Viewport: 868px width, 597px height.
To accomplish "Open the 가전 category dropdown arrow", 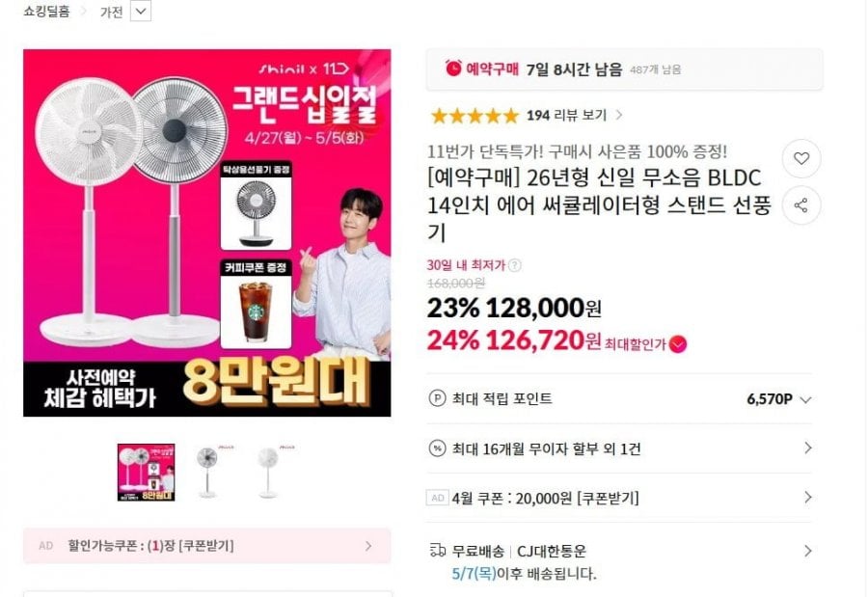I will click(x=141, y=11).
